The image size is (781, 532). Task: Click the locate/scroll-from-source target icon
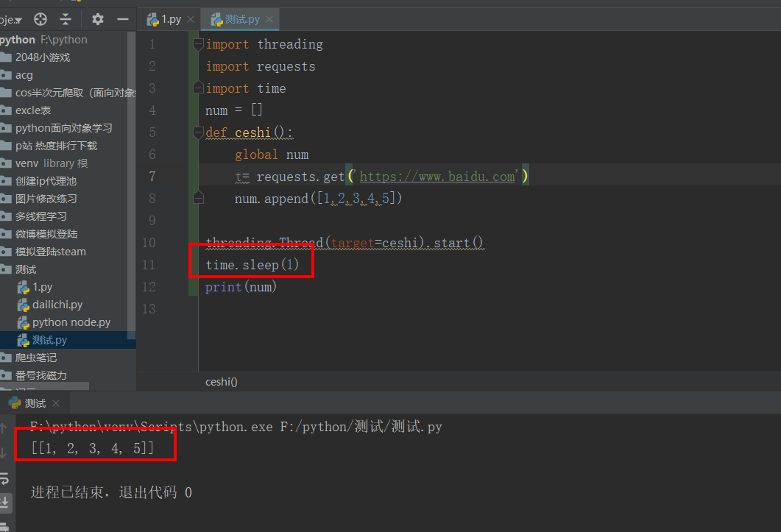pos(41,20)
